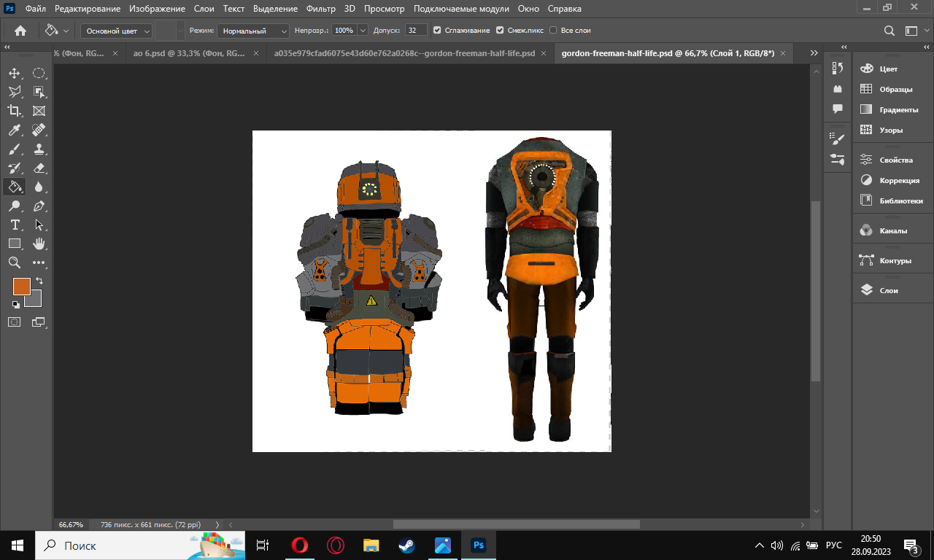This screenshot has height=560, width=934.
Task: Open the Свойства panel
Action: click(896, 160)
